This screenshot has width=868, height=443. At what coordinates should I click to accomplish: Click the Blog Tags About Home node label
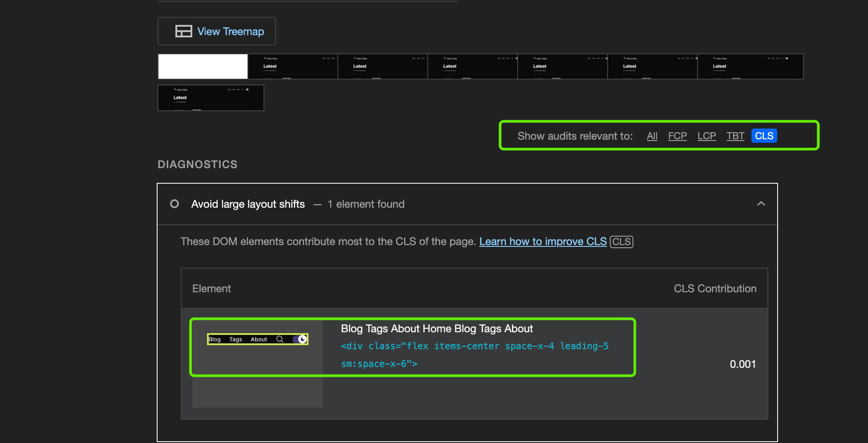(437, 329)
